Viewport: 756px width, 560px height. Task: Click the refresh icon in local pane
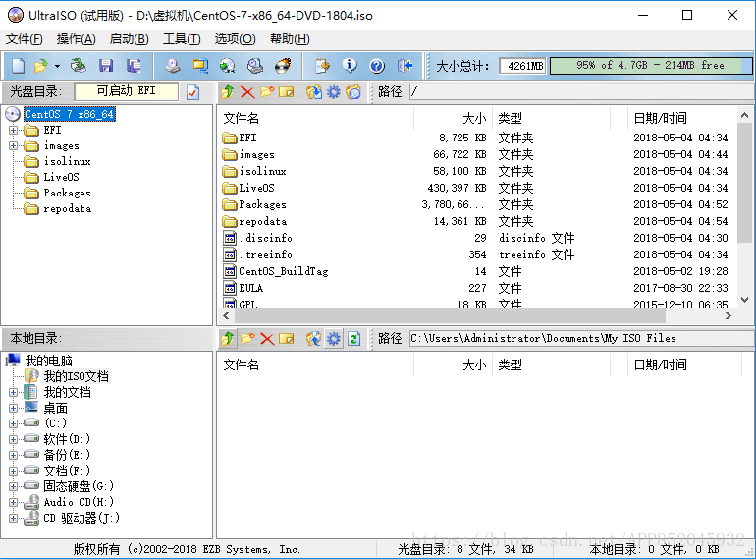click(x=353, y=339)
